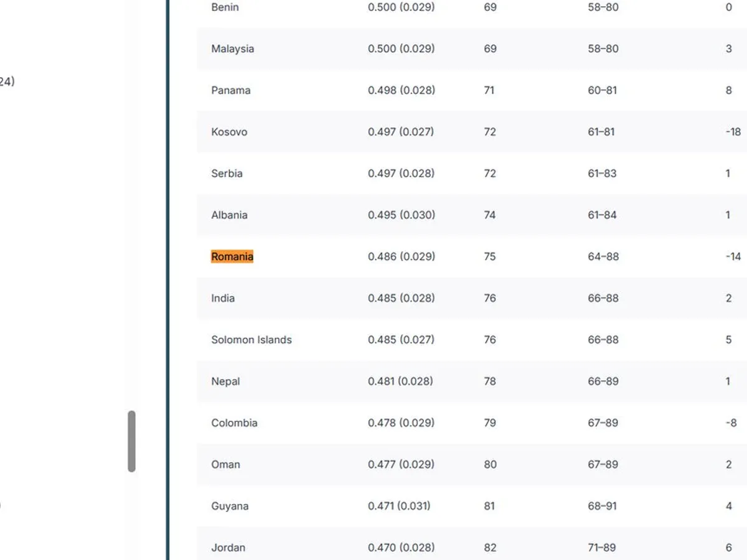Select the Oman country cell

(x=225, y=464)
